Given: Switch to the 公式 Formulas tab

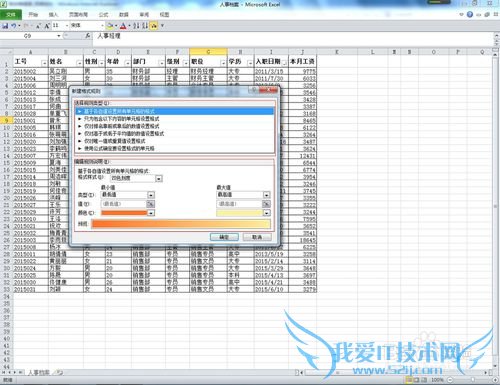Looking at the screenshot, I should 104,15.
